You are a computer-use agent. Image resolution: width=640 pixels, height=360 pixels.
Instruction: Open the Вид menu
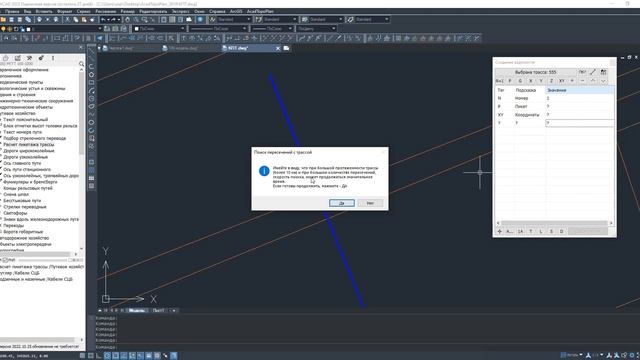click(27, 11)
